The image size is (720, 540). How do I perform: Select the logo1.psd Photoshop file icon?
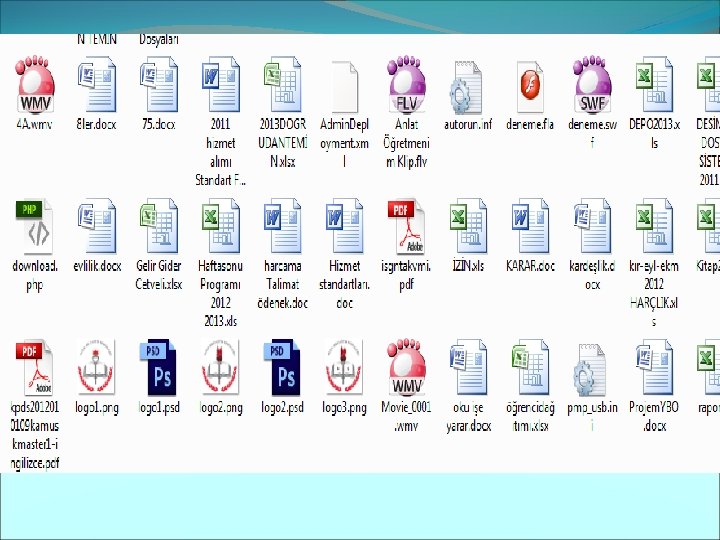158,367
